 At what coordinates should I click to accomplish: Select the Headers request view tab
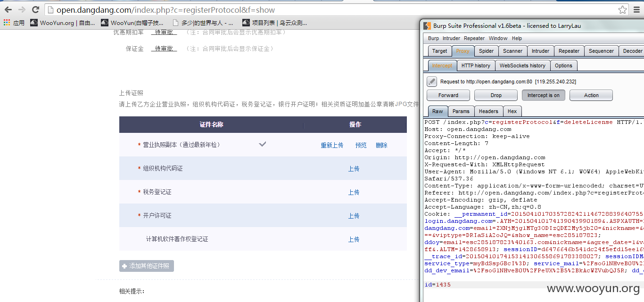pos(488,111)
